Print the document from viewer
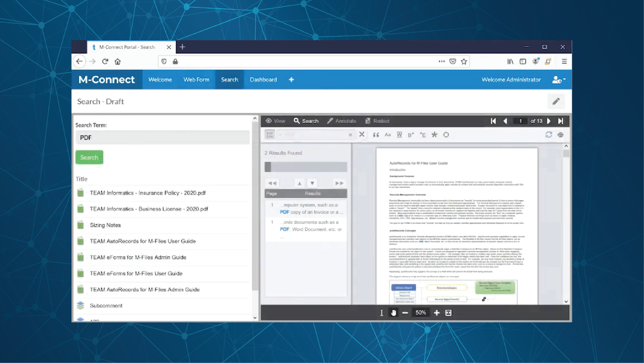The width and height of the screenshot is (644, 363). 561,135
